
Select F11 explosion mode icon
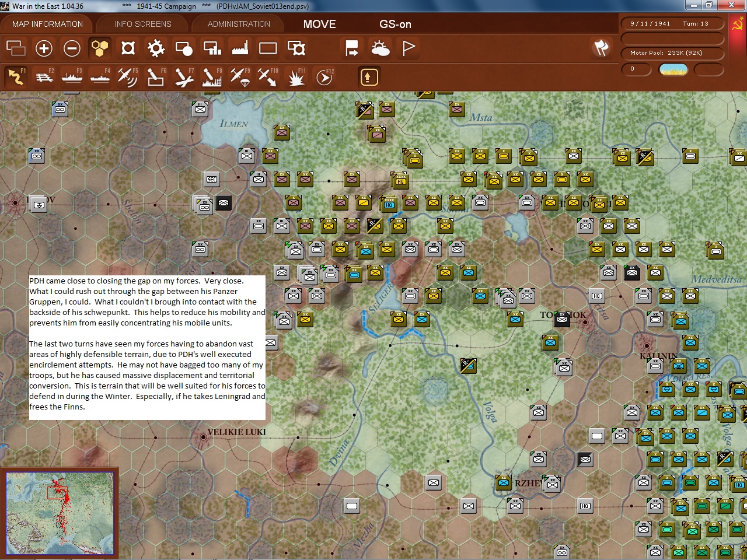tap(296, 76)
